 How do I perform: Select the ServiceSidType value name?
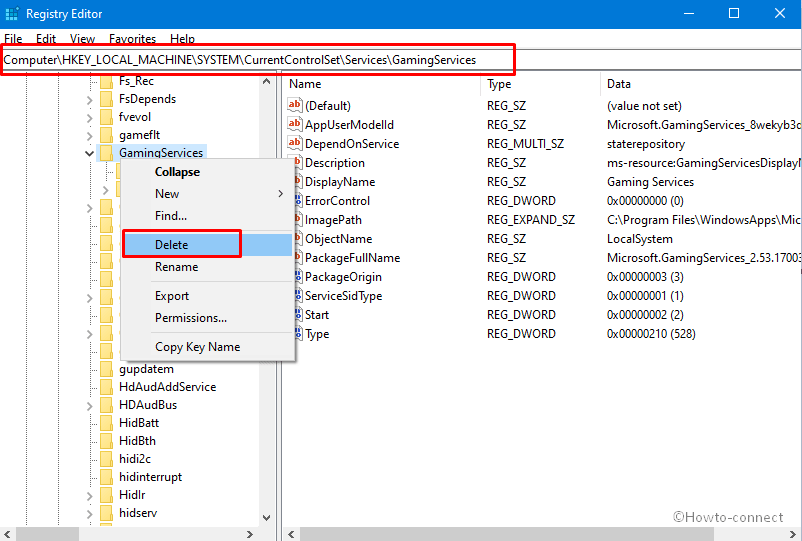tap(343, 296)
